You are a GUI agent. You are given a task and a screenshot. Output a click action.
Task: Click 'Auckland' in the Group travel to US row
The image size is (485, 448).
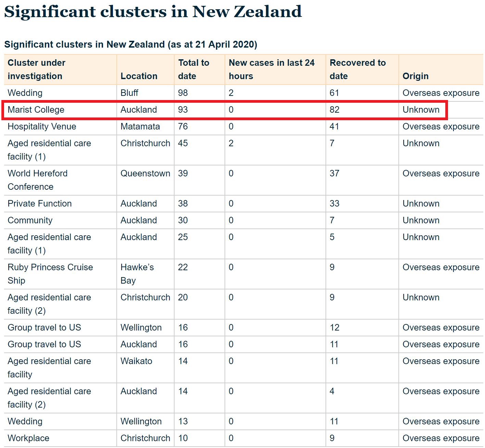coord(139,344)
